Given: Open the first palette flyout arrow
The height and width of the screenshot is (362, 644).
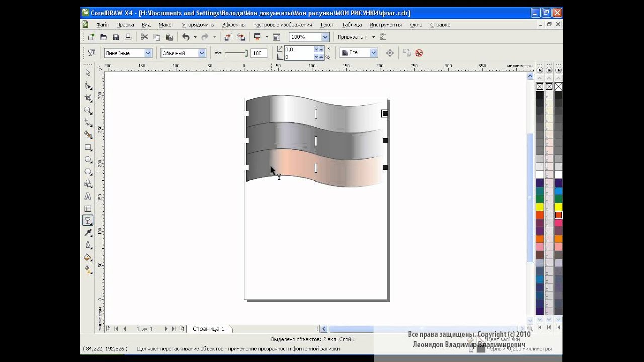Looking at the screenshot, I should pyautogui.click(x=540, y=70).
